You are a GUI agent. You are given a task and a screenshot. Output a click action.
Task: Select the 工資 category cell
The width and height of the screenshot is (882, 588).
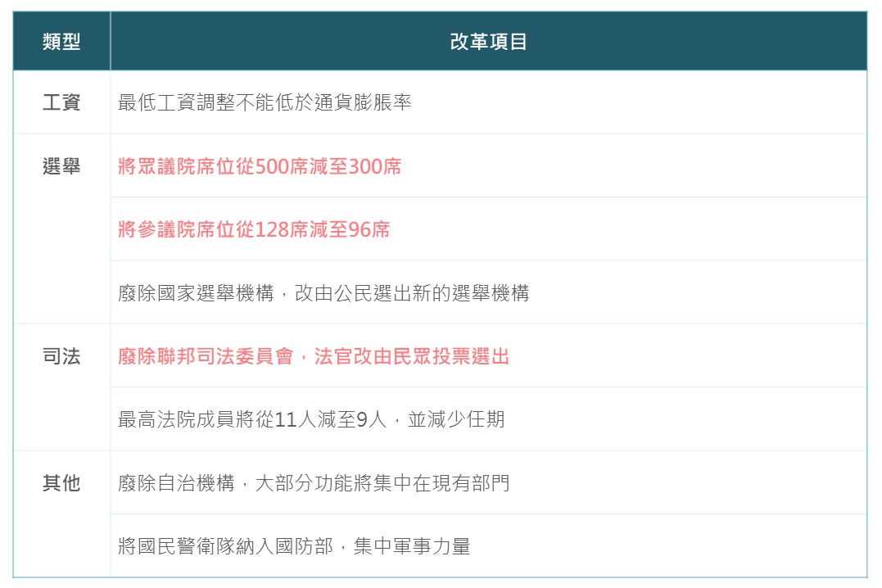pos(61,103)
